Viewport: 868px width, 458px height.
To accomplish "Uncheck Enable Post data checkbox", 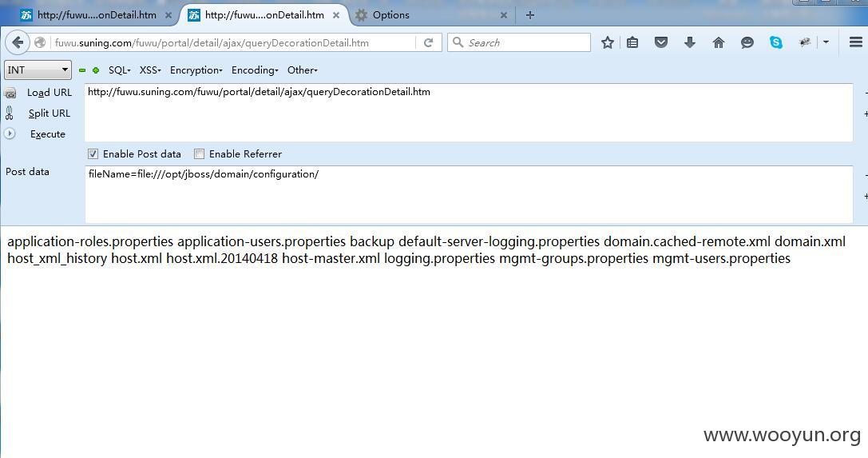I will tap(93, 154).
